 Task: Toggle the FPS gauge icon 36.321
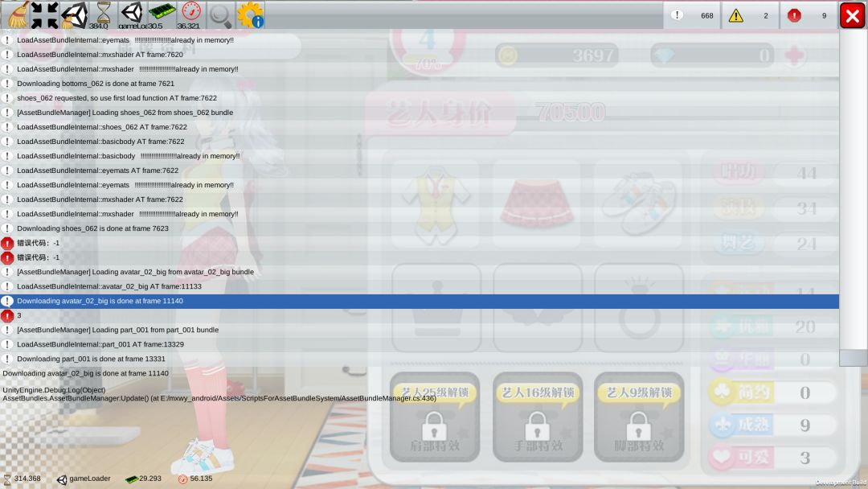190,15
